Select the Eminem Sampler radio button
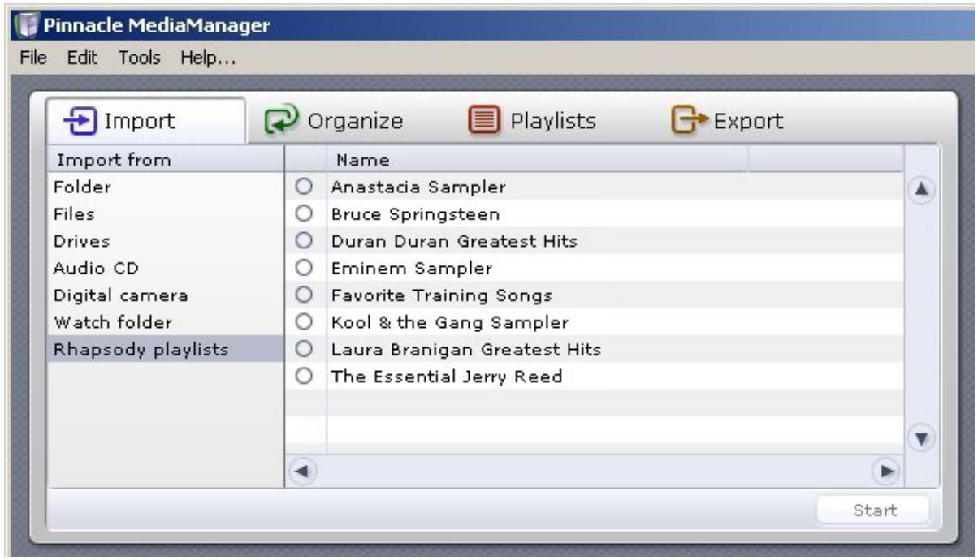The height and width of the screenshot is (560, 978). [305, 268]
